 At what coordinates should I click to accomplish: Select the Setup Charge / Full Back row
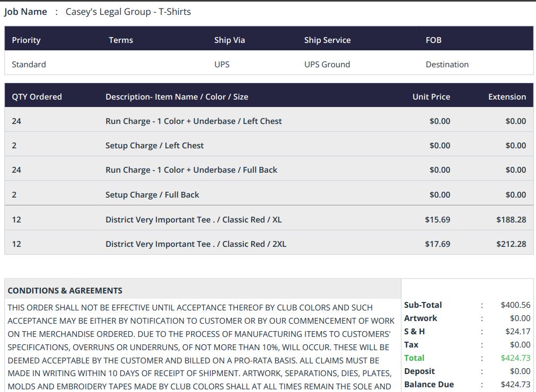coord(152,195)
